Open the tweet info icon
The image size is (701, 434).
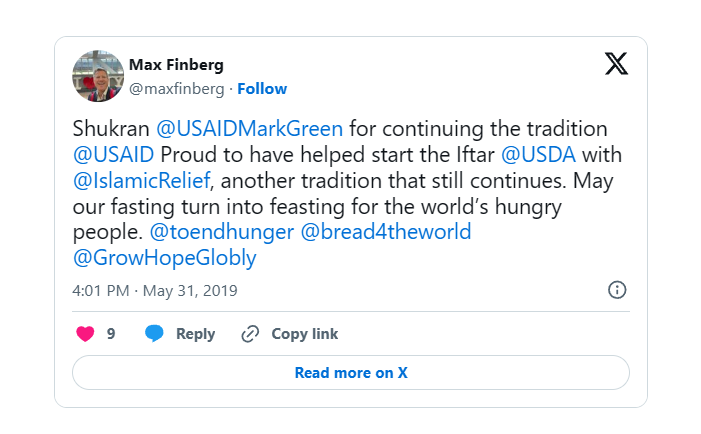point(617,290)
